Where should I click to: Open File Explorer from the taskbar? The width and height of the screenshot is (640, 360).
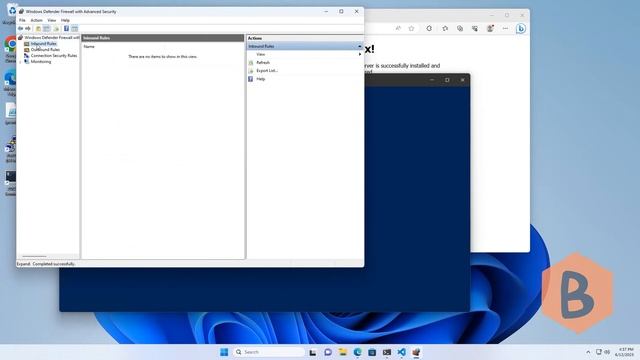click(x=342, y=352)
